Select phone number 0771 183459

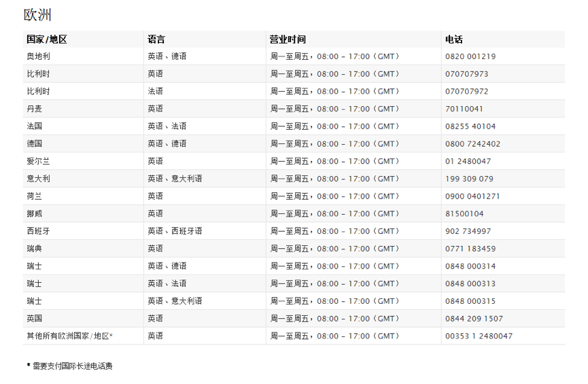pos(470,249)
